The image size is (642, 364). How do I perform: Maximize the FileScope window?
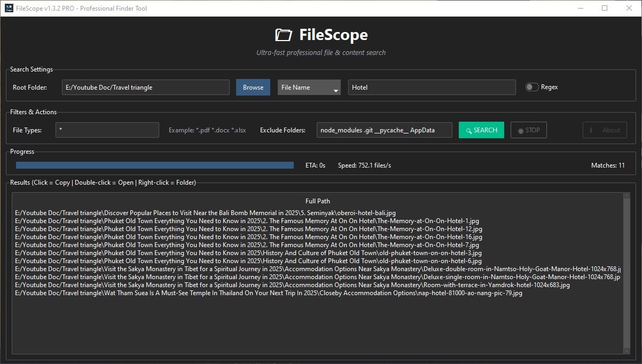tap(605, 8)
